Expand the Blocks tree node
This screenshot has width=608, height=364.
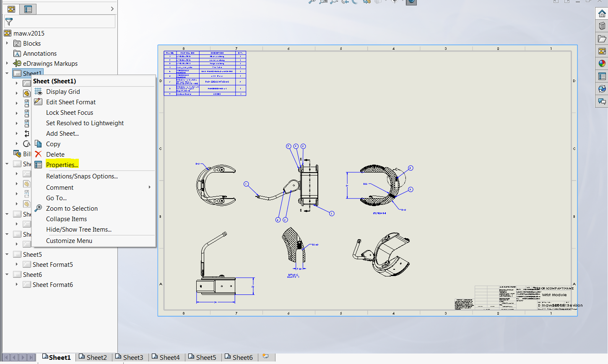(x=6, y=43)
